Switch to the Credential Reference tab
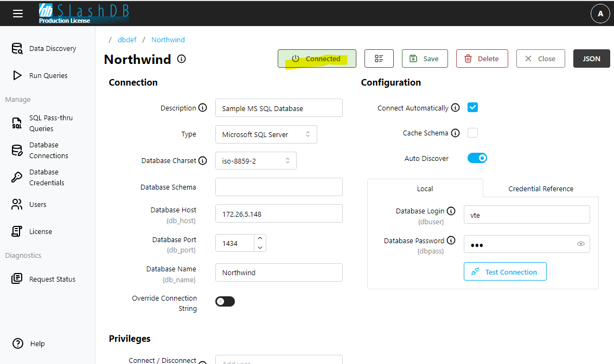Viewport: 614px width, 364px height. 540,188
